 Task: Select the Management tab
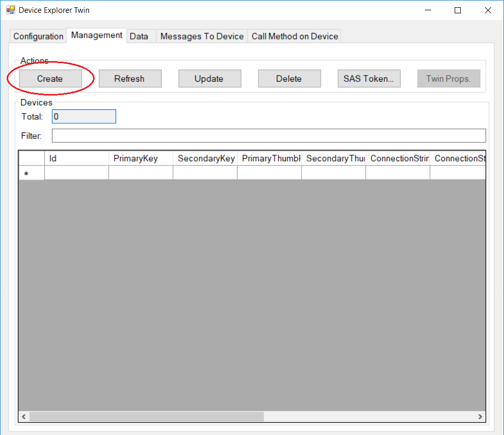(97, 35)
